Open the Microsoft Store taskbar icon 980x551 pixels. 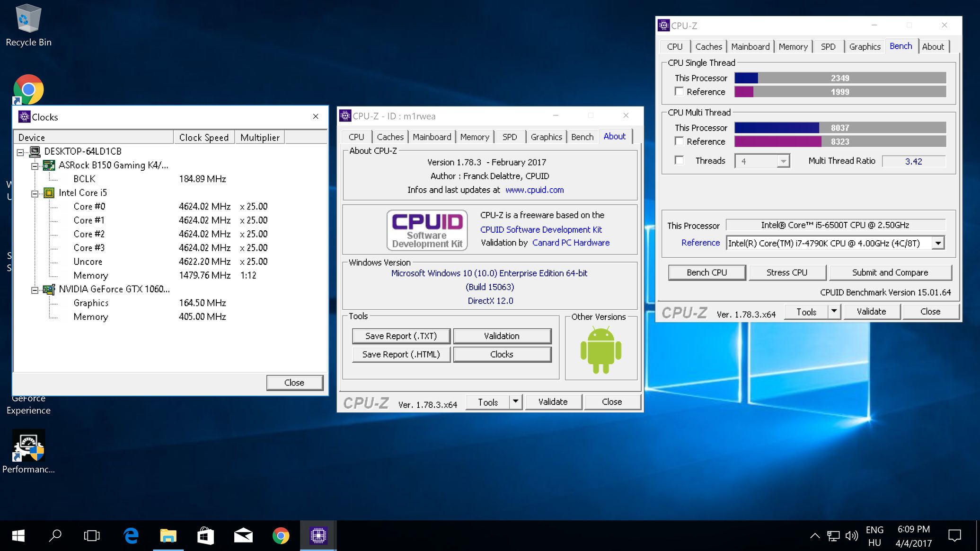(x=205, y=536)
